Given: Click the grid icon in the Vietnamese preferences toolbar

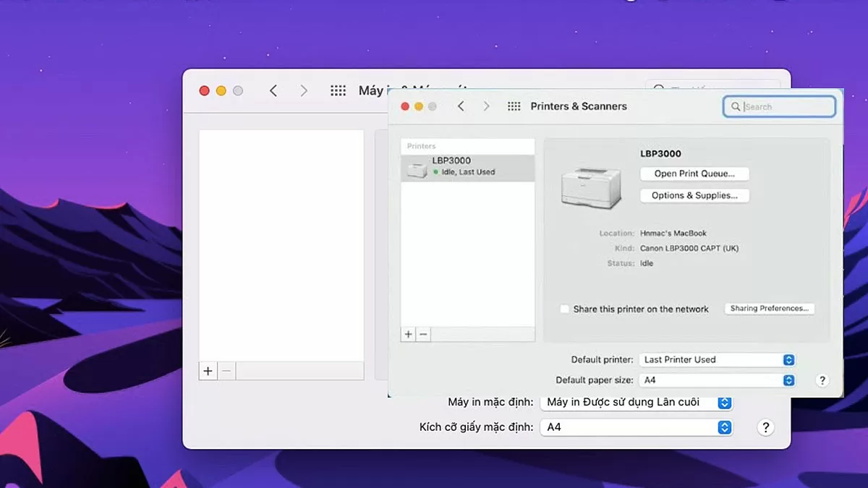Looking at the screenshot, I should [x=338, y=90].
